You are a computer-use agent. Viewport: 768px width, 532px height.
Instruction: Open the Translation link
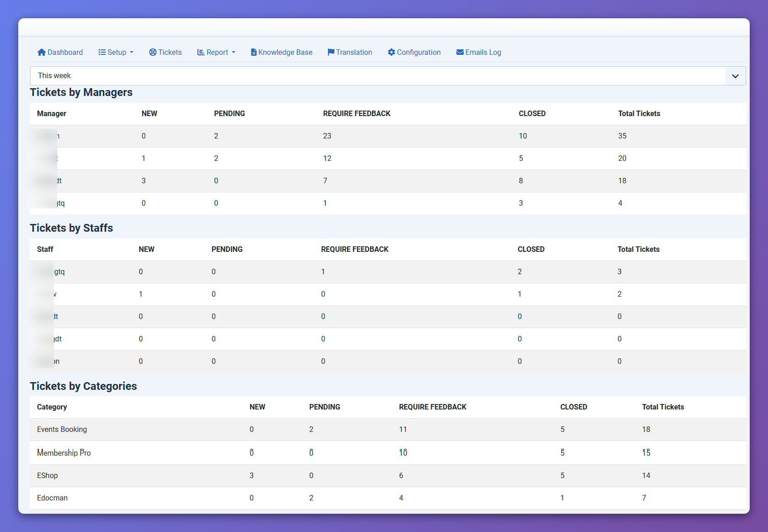(x=354, y=52)
